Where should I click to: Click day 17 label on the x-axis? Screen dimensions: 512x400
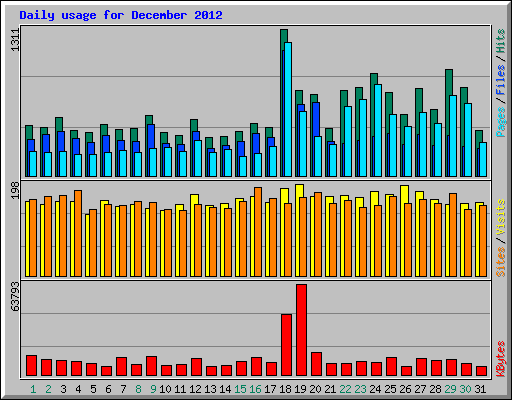[270, 389]
